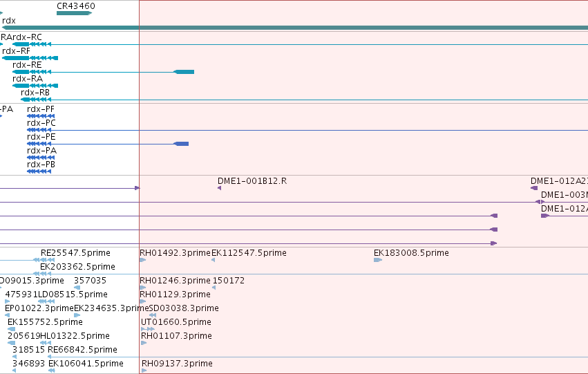
Task: Click the 346893 feature label
Action: coord(28,364)
